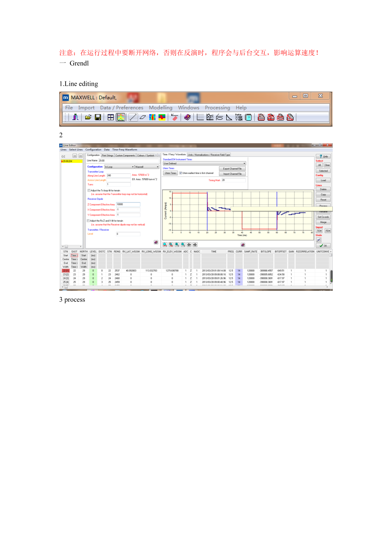Click the highlighted profile plot icon
Screen dimensions: 392x555
121,117
